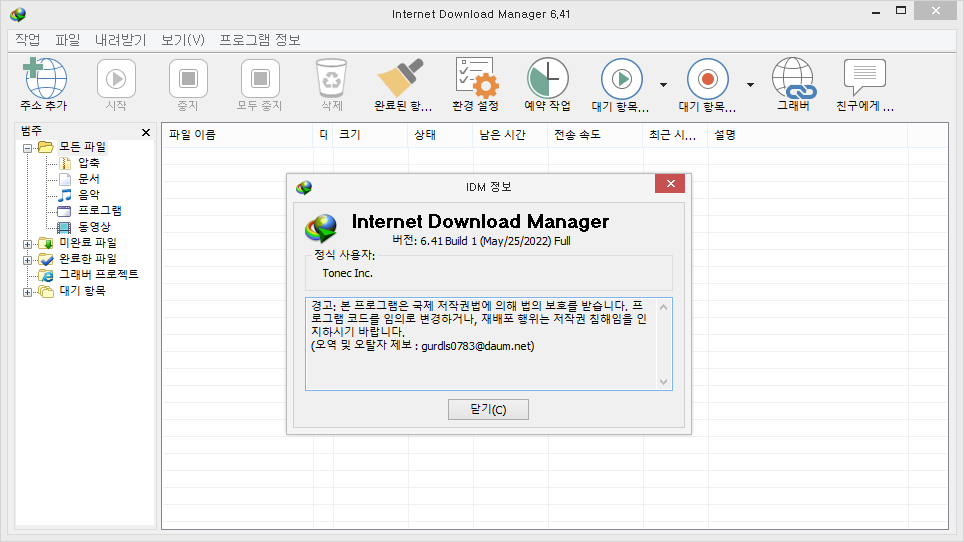Sort by 파일 이름 column header
Screen dimensions: 964x542
click(x=238, y=135)
